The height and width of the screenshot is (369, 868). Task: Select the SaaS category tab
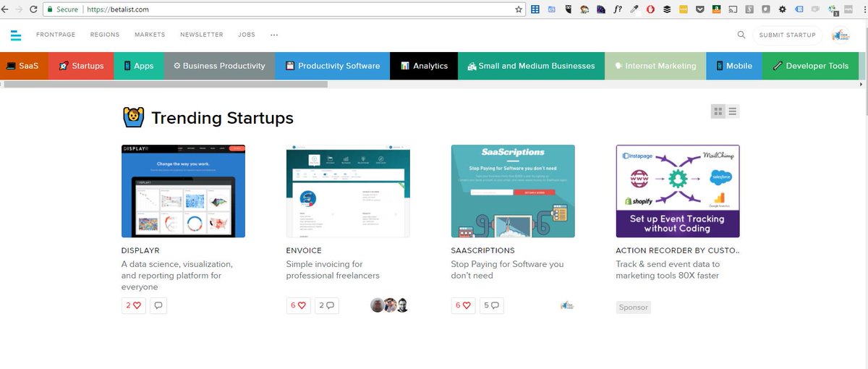(x=24, y=66)
